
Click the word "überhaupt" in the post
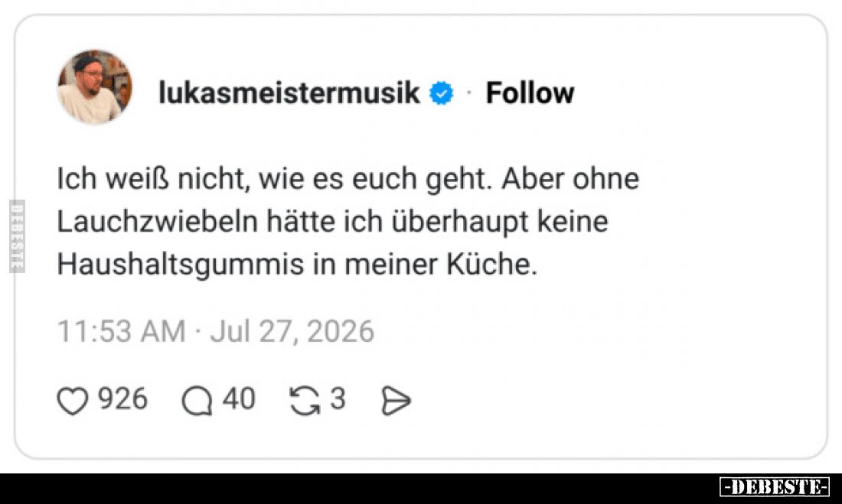click(x=460, y=223)
